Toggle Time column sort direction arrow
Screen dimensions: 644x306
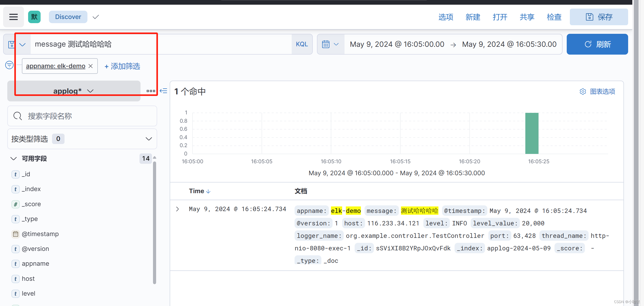pos(208,191)
